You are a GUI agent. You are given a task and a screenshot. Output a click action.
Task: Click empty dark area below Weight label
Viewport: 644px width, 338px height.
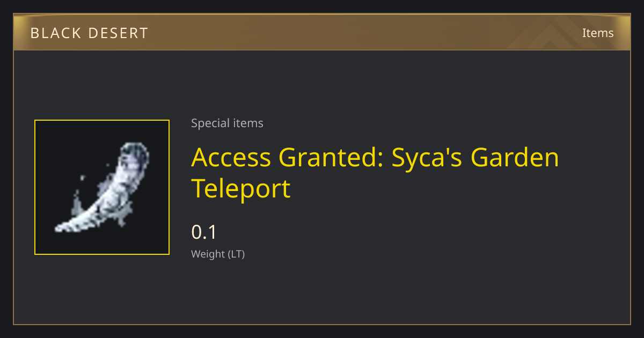(322, 295)
